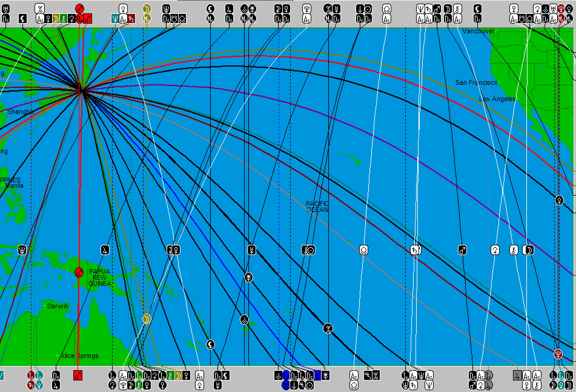Screen dimensions: 576x392
Task: Select dark red Saturn square in top strip
Action: [131, 19]
